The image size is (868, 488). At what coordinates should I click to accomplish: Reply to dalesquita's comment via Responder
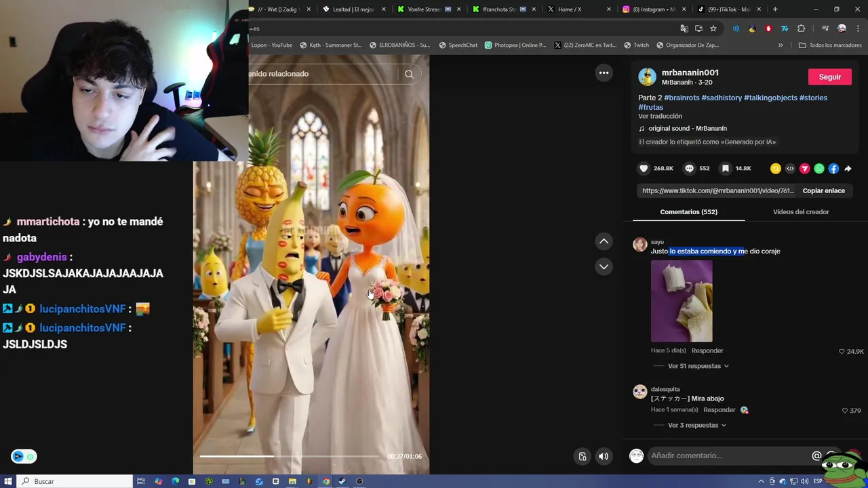[x=719, y=410]
